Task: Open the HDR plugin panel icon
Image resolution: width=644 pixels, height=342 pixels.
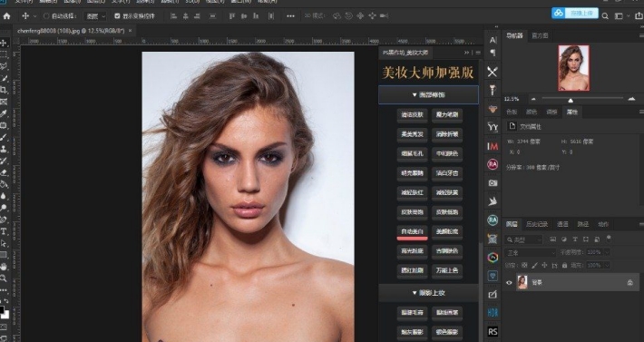Action: (493, 312)
